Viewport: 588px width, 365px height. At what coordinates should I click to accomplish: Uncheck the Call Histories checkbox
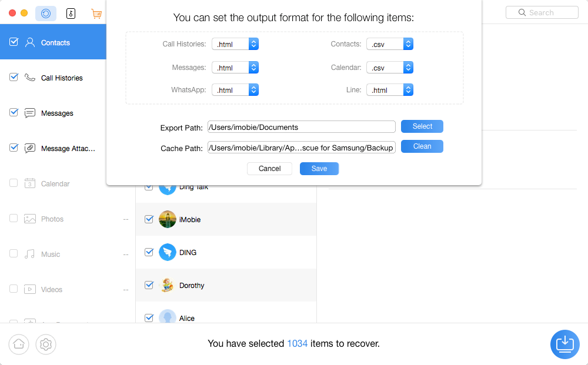pyautogui.click(x=14, y=77)
